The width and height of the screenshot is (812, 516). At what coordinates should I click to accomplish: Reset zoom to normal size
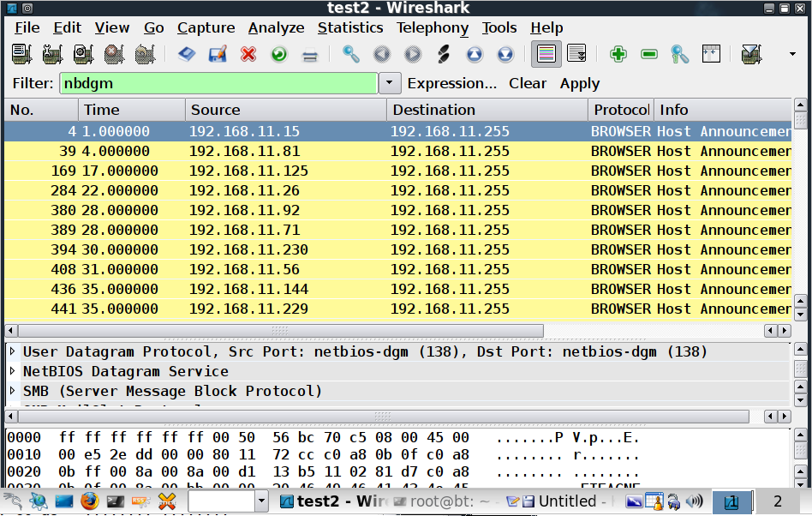[680, 54]
